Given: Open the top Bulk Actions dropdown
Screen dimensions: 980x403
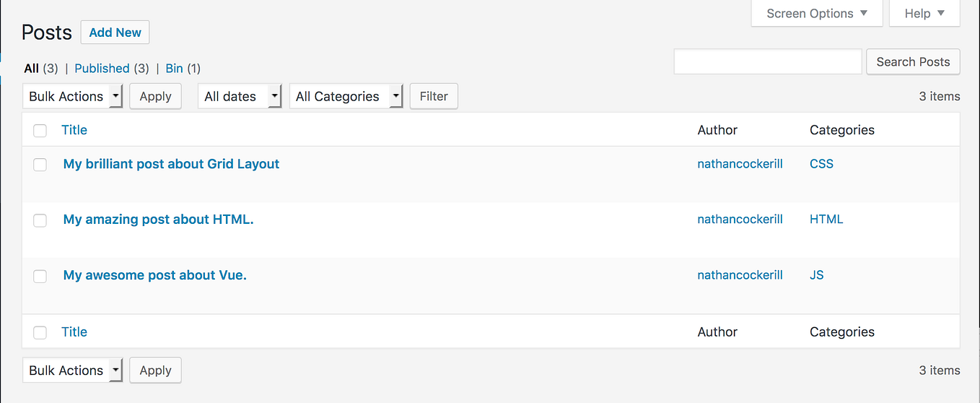Looking at the screenshot, I should tap(73, 97).
